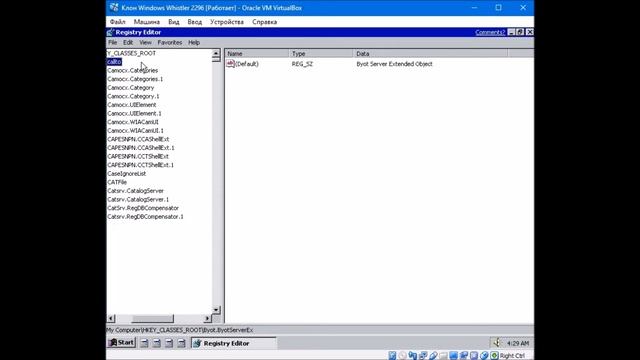This screenshot has height=360, width=640.
Task: Click the (Default) value name
Action: [x=247, y=64]
